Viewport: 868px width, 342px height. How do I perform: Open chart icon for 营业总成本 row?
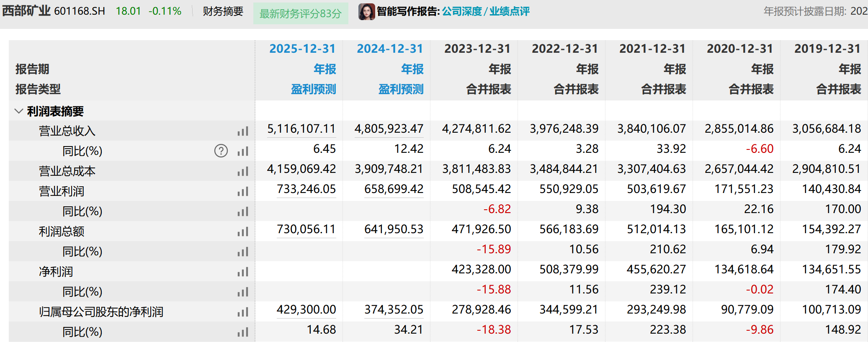point(243,171)
